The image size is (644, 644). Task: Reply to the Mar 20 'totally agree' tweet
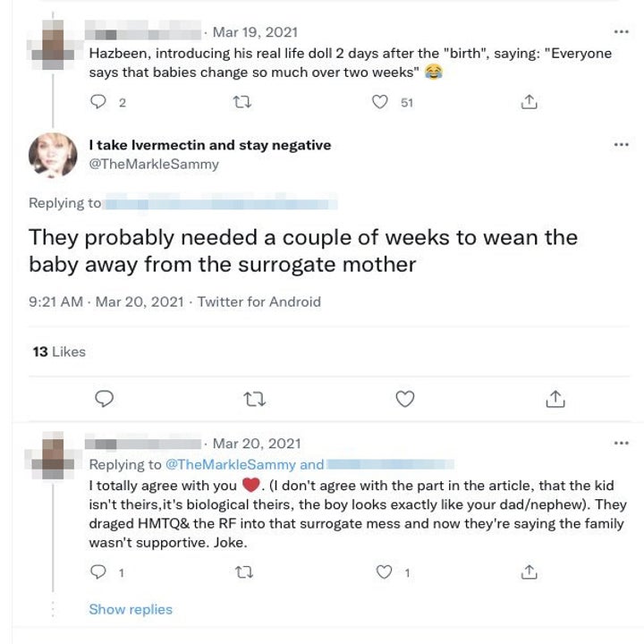tap(98, 572)
